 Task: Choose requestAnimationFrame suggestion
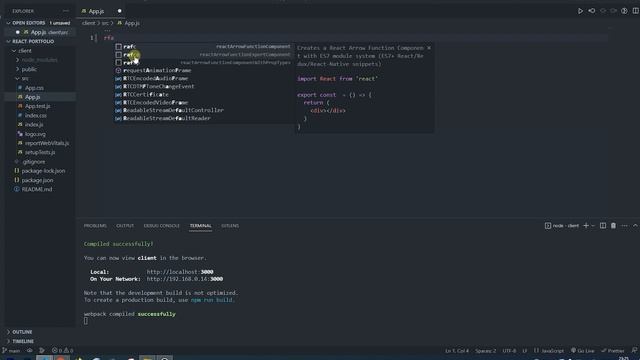click(203, 71)
